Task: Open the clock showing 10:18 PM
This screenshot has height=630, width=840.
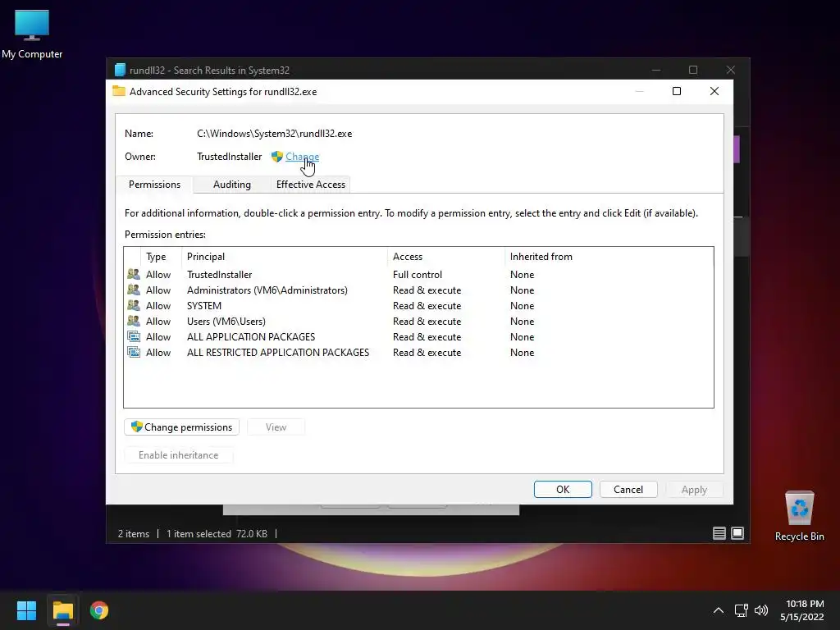Action: [x=802, y=610]
